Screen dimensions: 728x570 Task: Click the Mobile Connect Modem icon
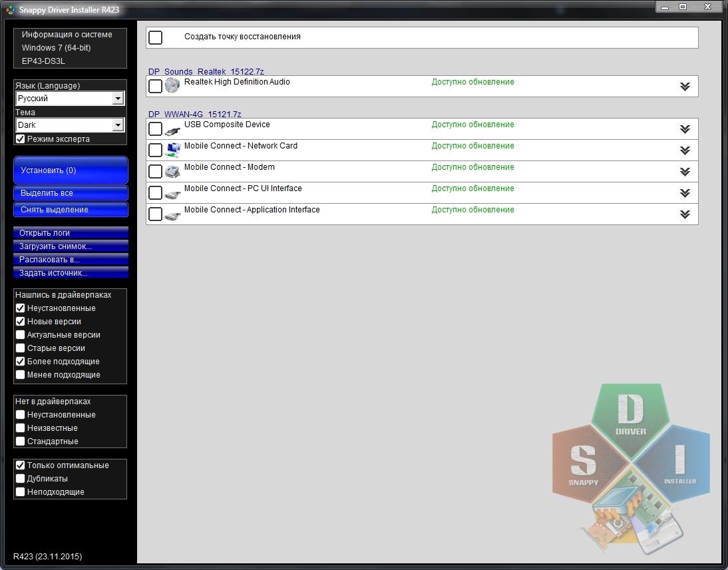coord(172,171)
